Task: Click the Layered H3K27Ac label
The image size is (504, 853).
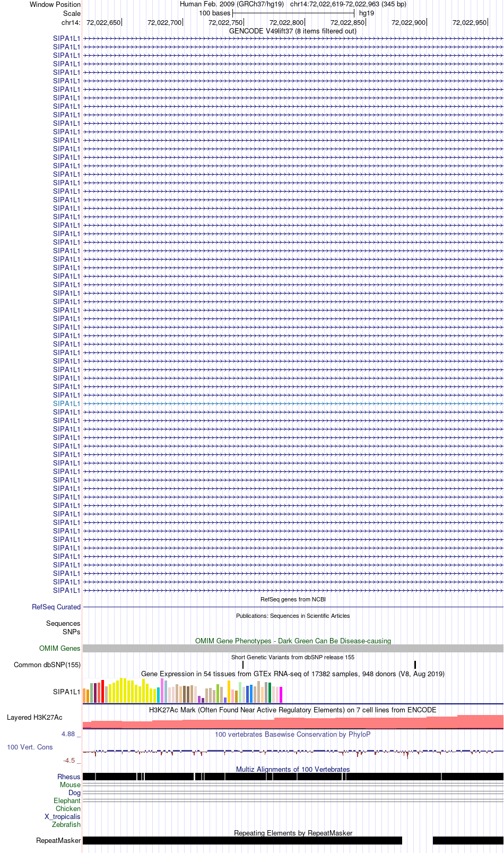Action: tap(34, 718)
